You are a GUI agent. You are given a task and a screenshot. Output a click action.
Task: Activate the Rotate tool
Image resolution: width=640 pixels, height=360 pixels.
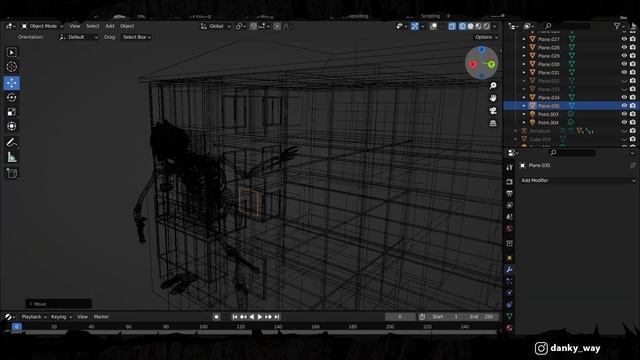[11, 97]
